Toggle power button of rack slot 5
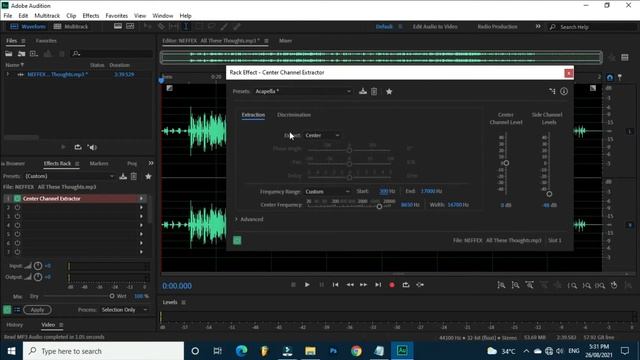This screenshot has height=360, width=640. [17, 234]
